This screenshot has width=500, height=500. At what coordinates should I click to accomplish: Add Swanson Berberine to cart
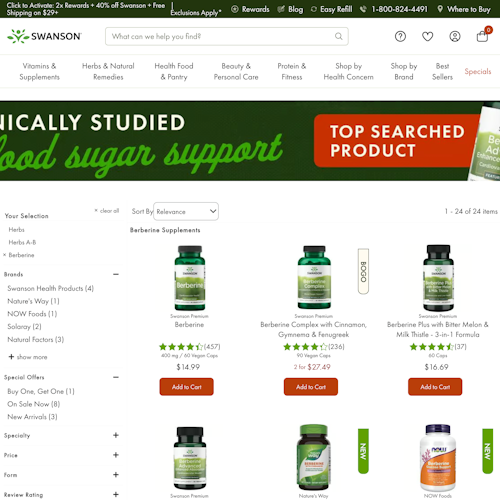point(186,387)
